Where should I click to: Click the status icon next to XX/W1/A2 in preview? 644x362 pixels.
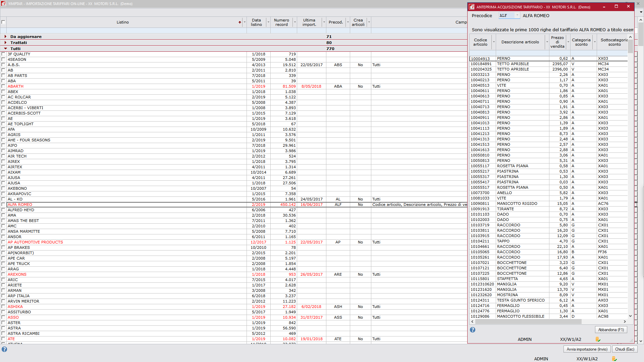(x=598, y=339)
